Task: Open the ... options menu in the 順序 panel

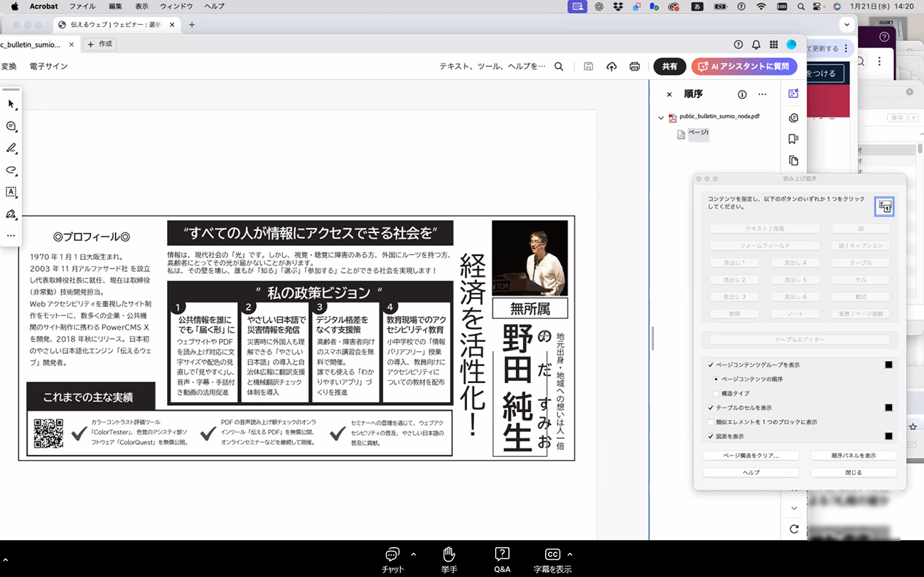Action: (762, 94)
